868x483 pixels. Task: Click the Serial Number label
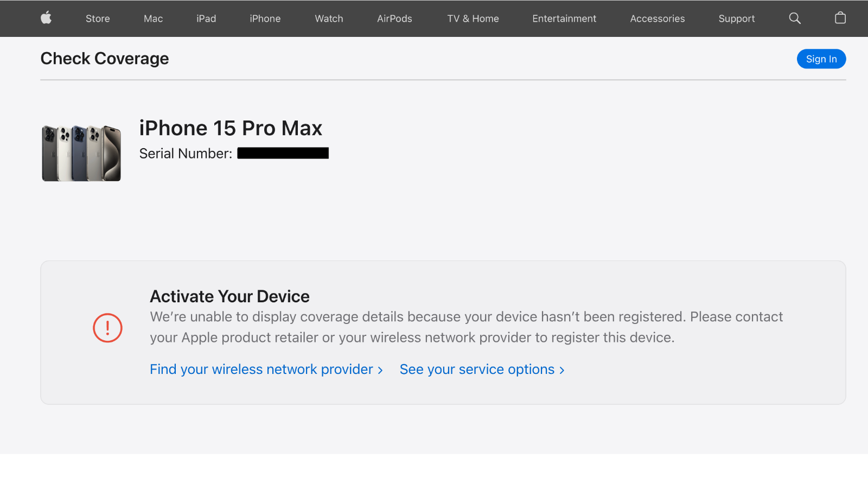(x=186, y=154)
